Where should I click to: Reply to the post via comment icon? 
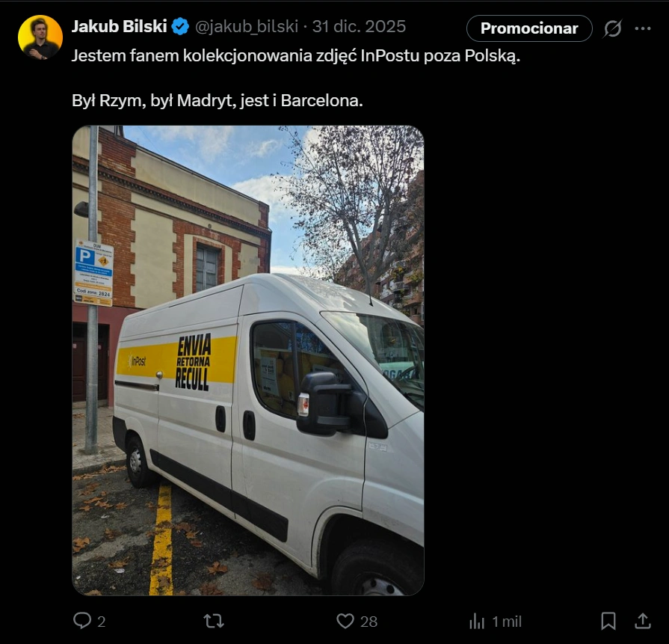81,621
